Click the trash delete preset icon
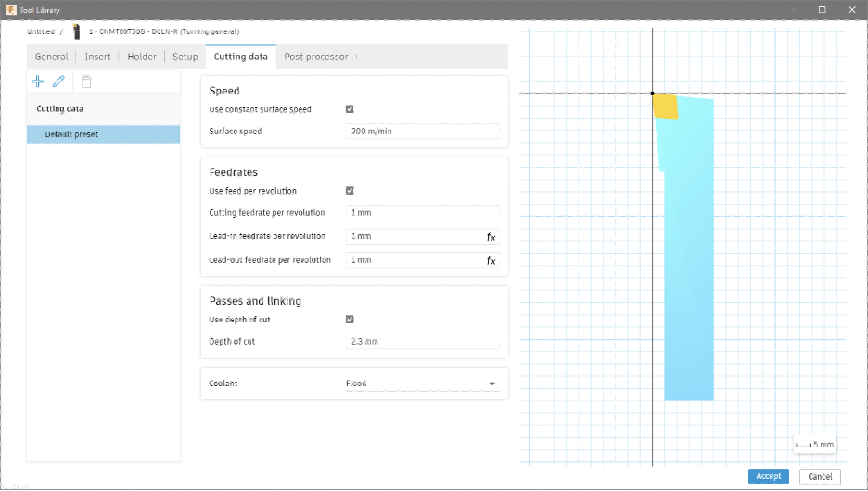 pos(86,82)
